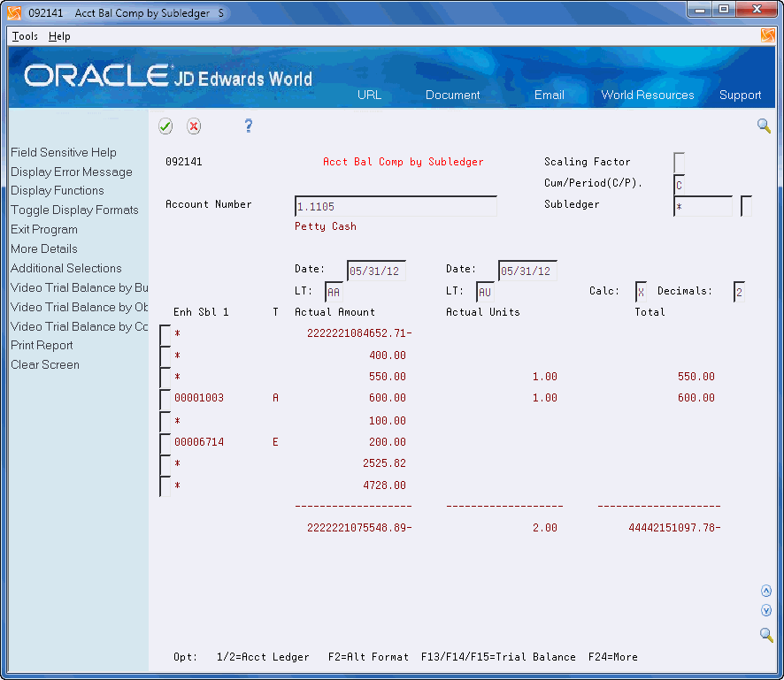Click the total amount 2222221075548.89-
The height and width of the screenshot is (680, 784).
(359, 528)
